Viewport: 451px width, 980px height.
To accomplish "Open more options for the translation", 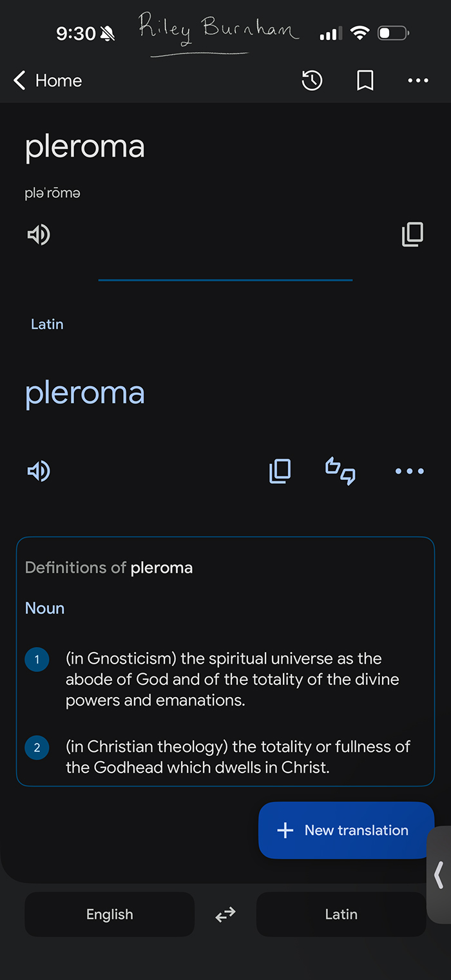I will coord(409,472).
